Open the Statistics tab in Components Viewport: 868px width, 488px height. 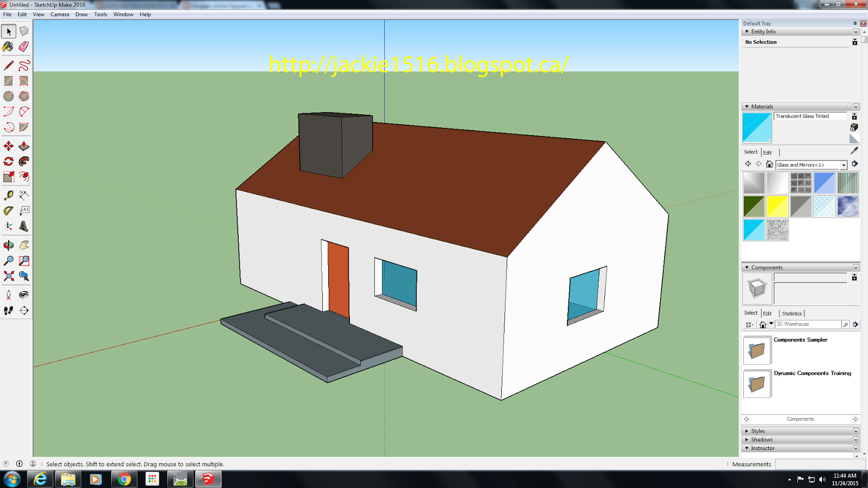(x=792, y=313)
